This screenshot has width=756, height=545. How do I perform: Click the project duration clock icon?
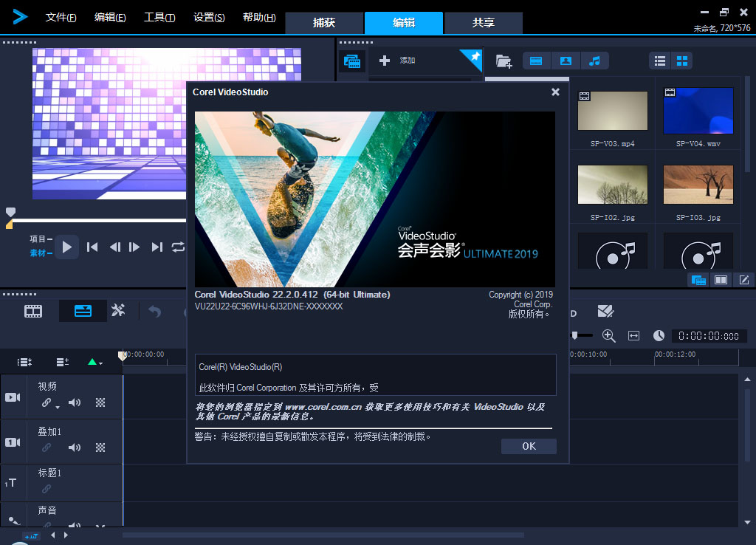[659, 336]
